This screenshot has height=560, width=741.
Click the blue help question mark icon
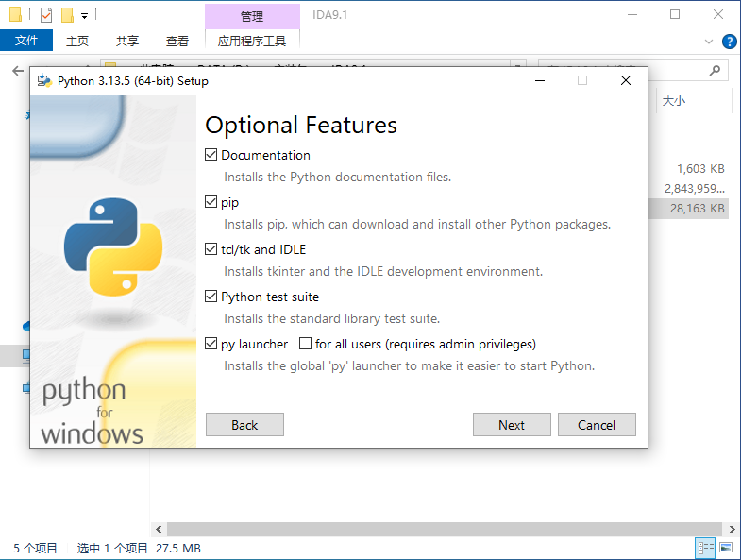(729, 42)
